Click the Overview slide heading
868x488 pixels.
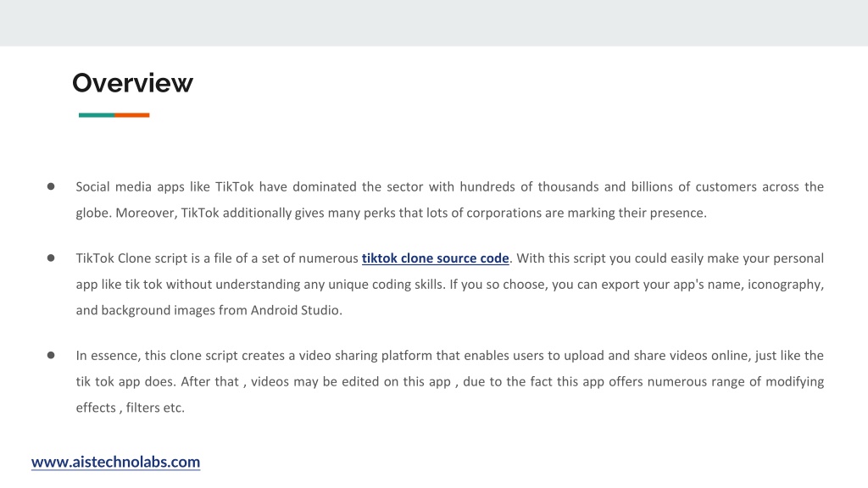[132, 83]
